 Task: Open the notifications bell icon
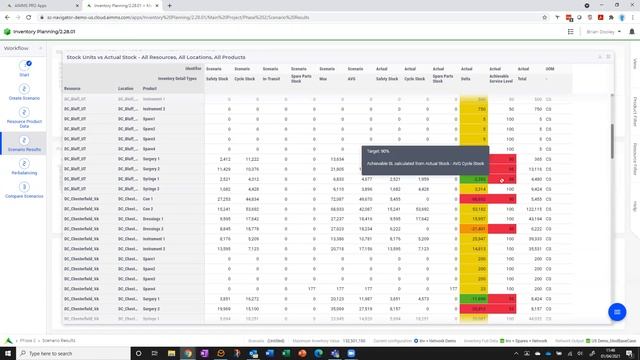631,31
